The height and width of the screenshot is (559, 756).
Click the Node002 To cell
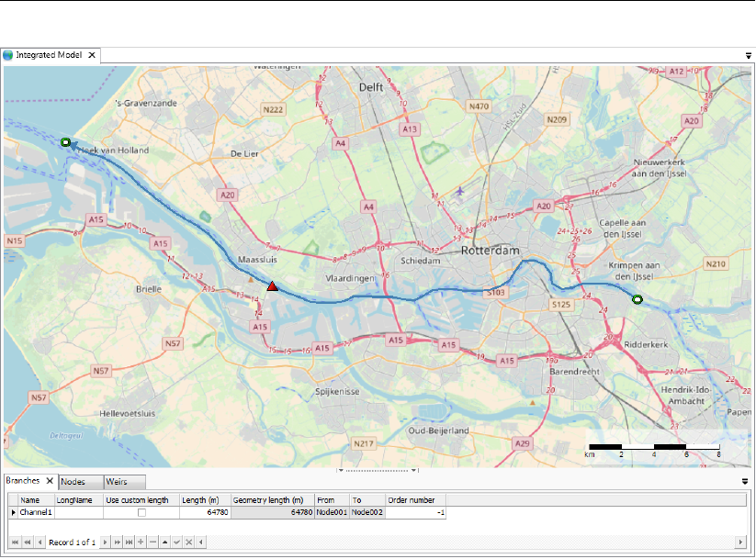pos(367,512)
